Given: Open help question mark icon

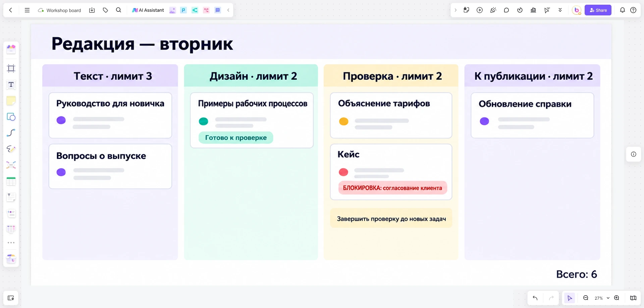Looking at the screenshot, I should point(633,10).
